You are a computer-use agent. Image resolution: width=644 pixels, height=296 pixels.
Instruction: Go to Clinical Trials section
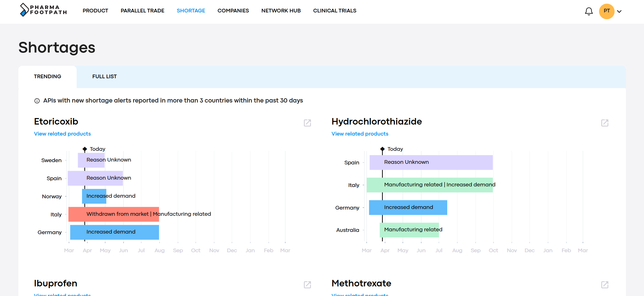(x=334, y=11)
